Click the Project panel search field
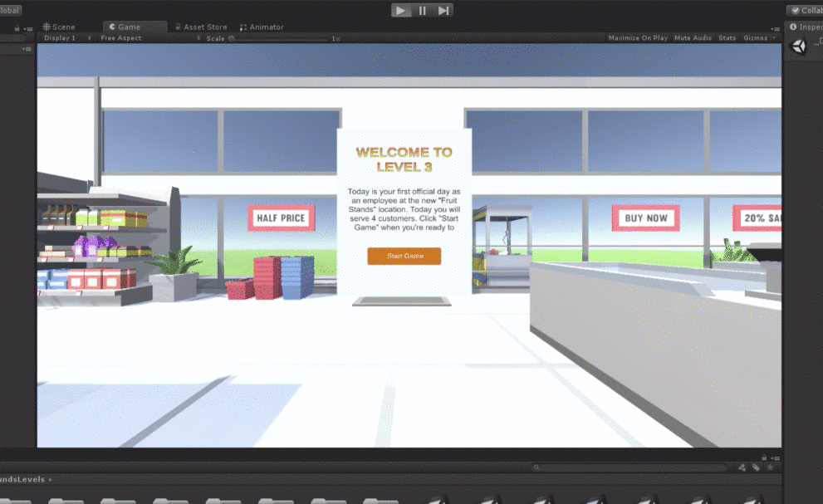The image size is (823, 504). [631, 467]
